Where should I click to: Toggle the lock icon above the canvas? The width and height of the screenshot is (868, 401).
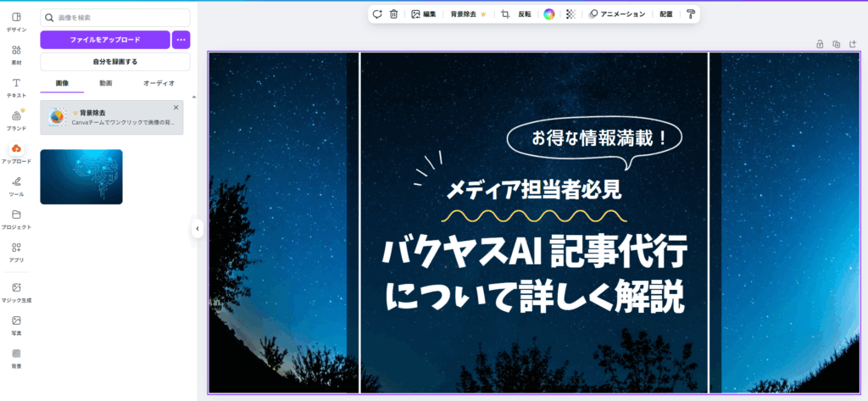click(x=820, y=44)
